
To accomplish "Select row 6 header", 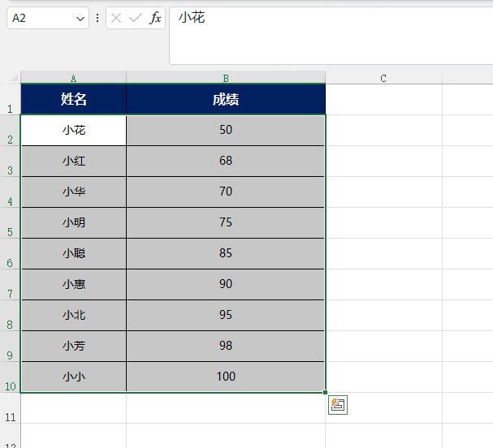I will pyautogui.click(x=10, y=253).
